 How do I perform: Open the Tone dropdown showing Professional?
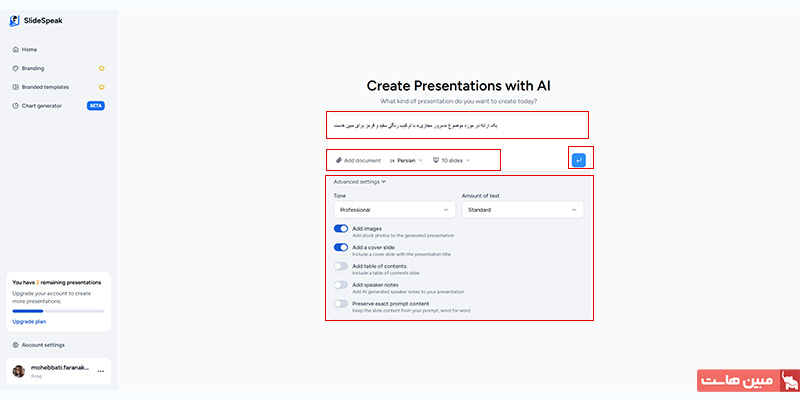395,210
